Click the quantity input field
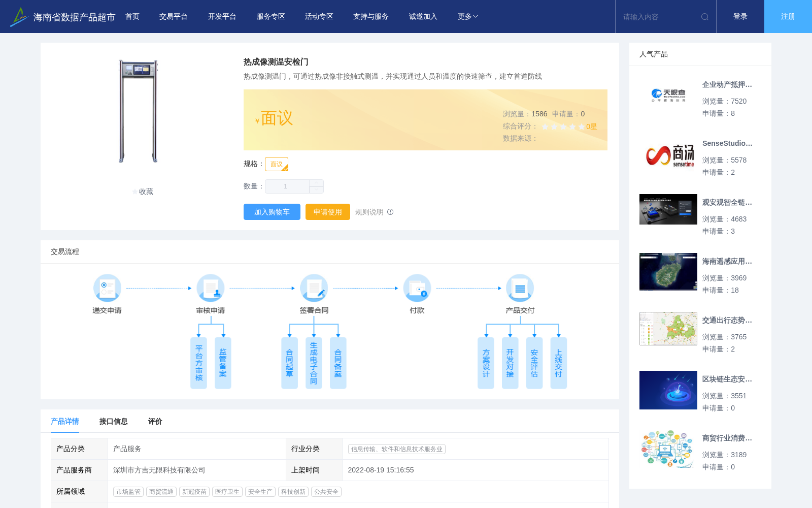Viewport: 812px width, 508px height. coord(287,186)
